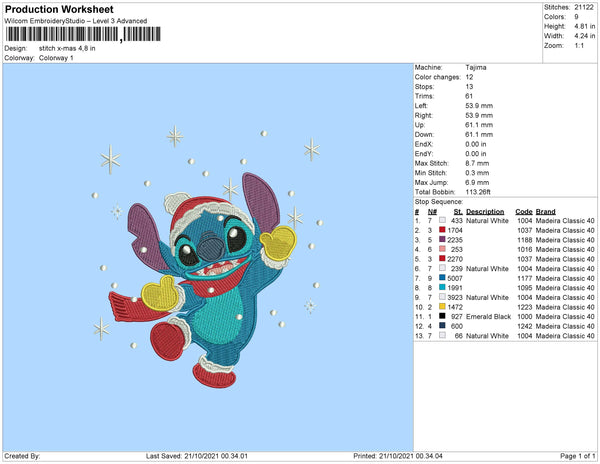Click the Emerald Black swatch in stop 11
This screenshot has width=600, height=464.
(442, 316)
